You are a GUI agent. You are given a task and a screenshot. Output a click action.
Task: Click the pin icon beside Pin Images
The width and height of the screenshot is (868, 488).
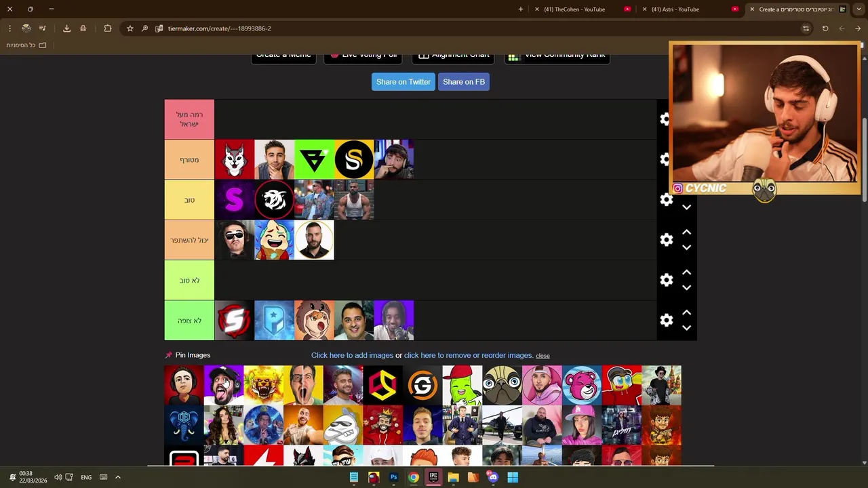169,355
